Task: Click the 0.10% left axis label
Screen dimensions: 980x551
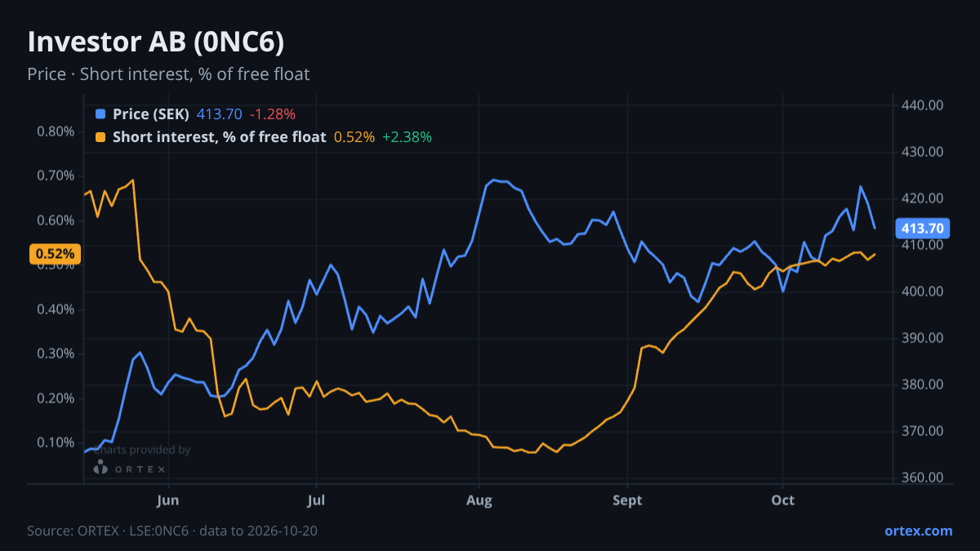Action: (x=56, y=442)
